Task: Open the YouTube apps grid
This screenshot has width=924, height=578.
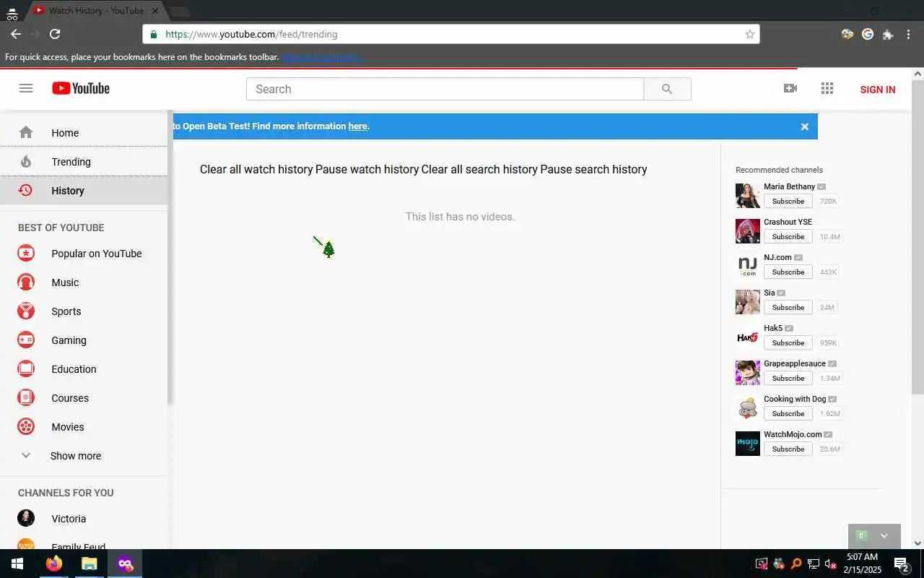Action: (827, 88)
